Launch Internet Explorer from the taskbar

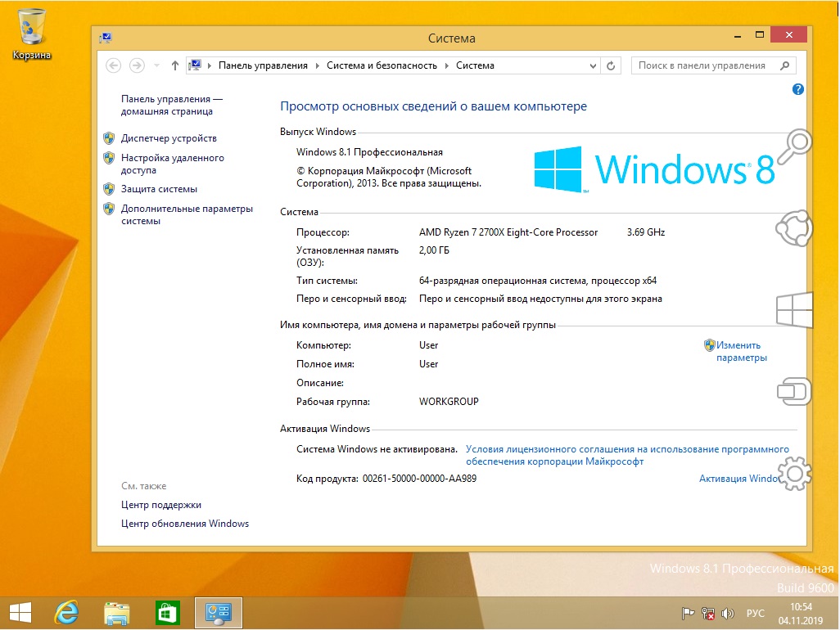65,612
